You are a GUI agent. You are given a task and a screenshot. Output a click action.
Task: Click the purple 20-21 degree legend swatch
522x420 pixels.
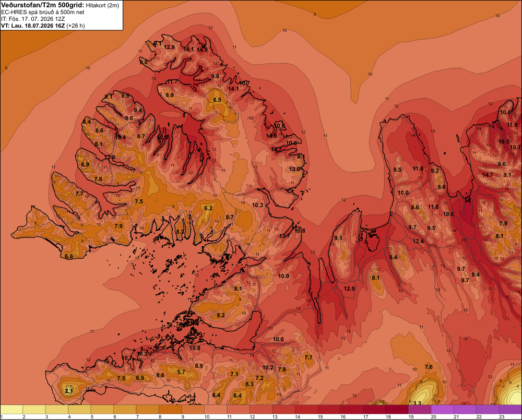click(x=443, y=410)
